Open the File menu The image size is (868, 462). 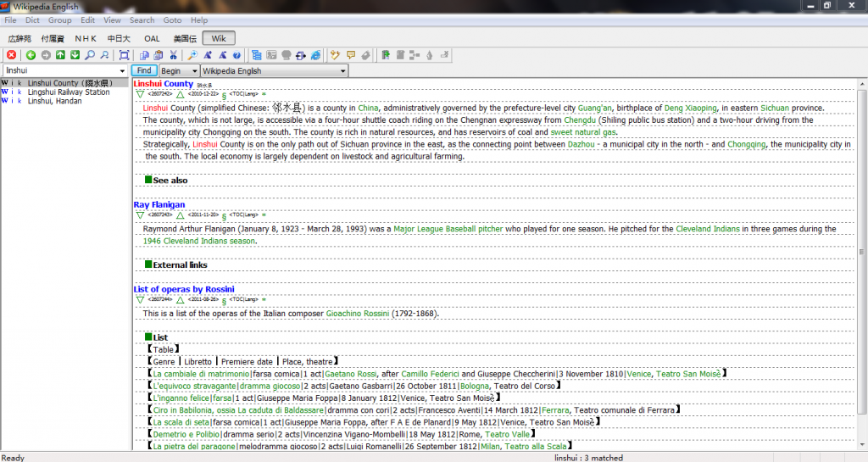click(10, 19)
